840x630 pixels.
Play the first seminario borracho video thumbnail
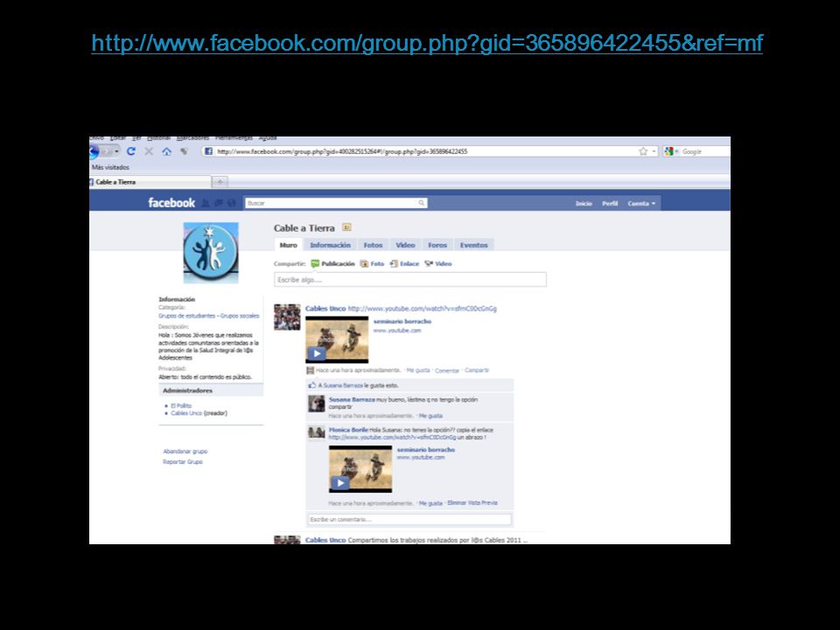click(337, 339)
